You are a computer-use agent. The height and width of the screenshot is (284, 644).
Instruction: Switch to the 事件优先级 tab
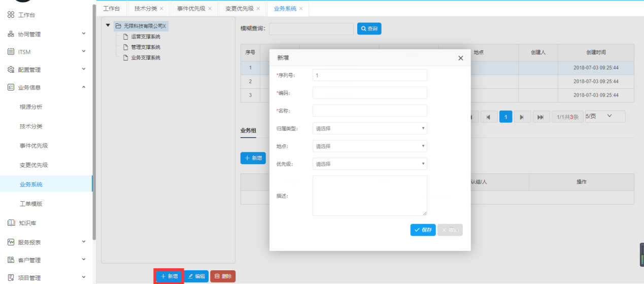click(191, 9)
